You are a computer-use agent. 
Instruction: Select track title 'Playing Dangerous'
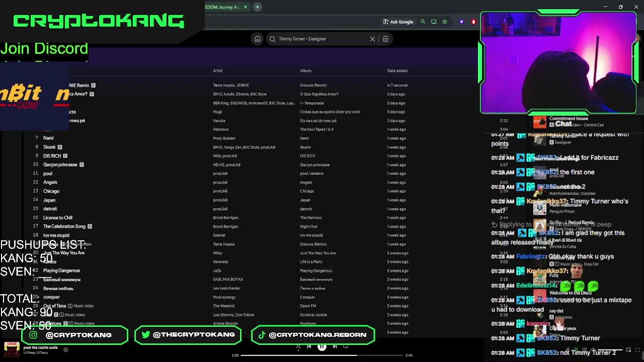(61, 270)
